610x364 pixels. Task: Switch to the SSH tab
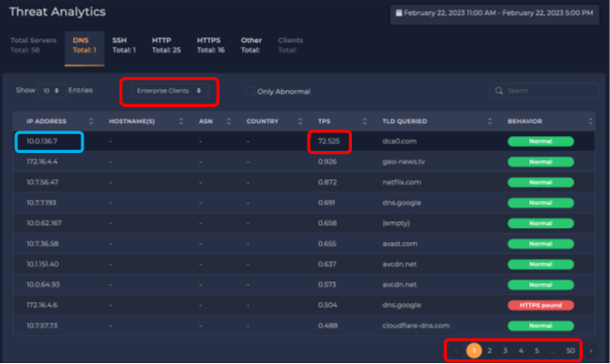tap(124, 45)
